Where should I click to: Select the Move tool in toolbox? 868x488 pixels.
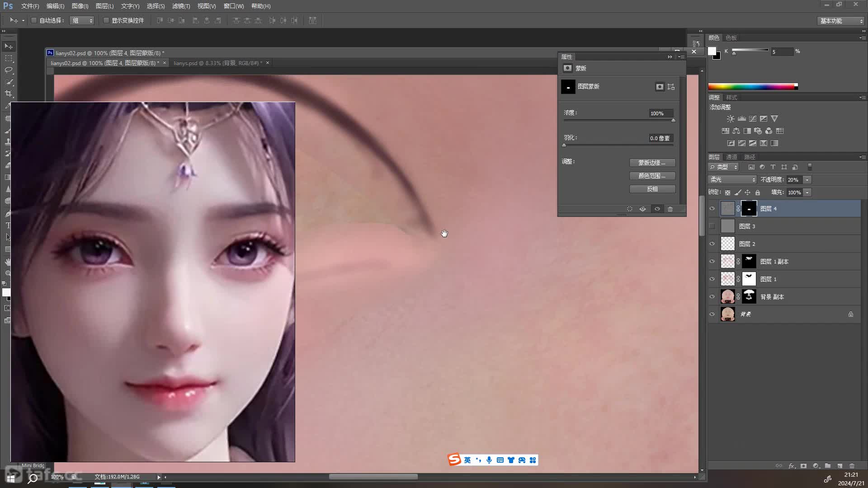coord(9,47)
